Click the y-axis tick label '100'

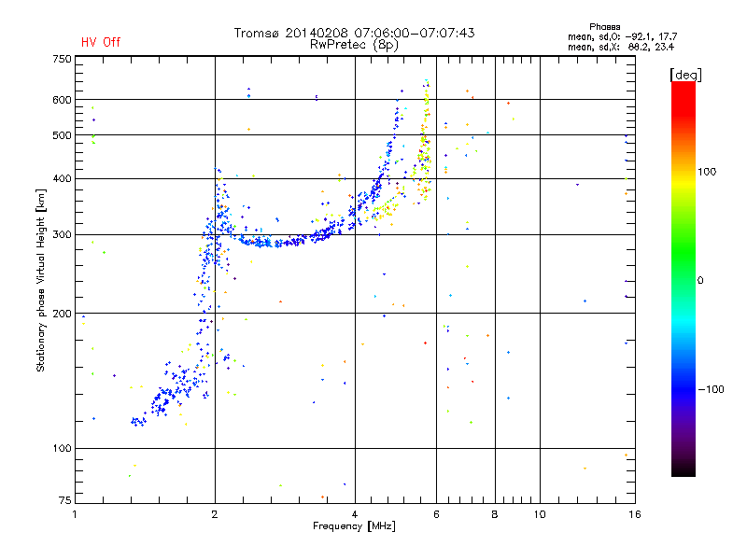coord(62,449)
